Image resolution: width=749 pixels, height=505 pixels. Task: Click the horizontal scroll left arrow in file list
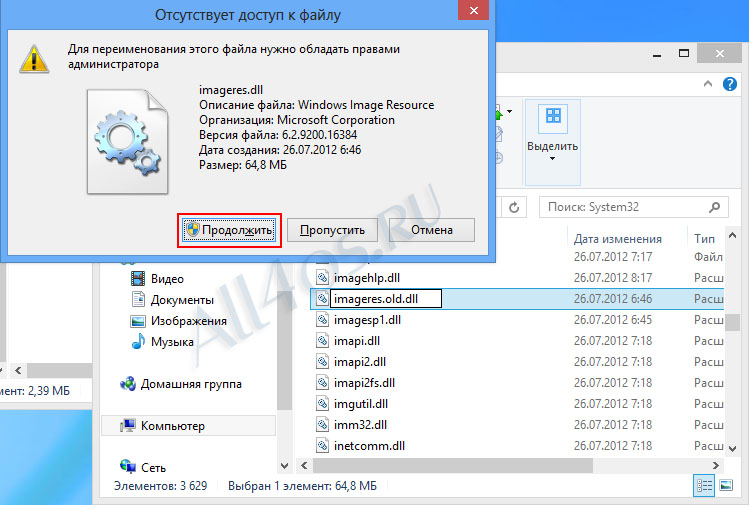304,465
